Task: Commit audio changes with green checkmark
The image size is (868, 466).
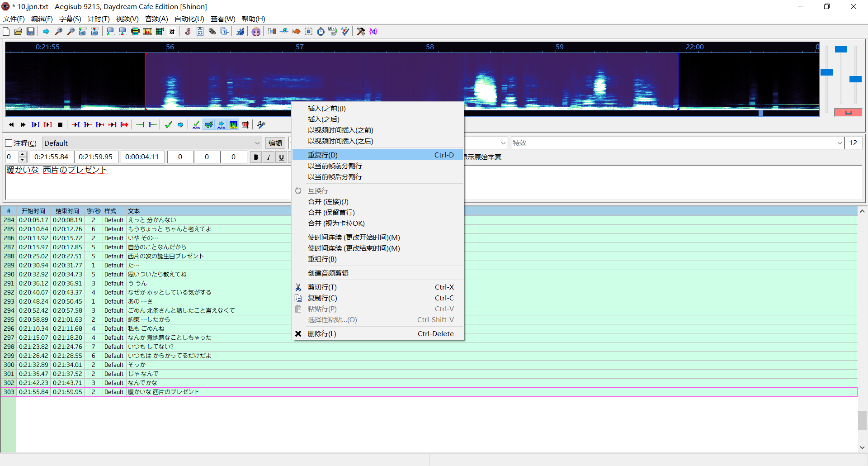Action: point(168,125)
